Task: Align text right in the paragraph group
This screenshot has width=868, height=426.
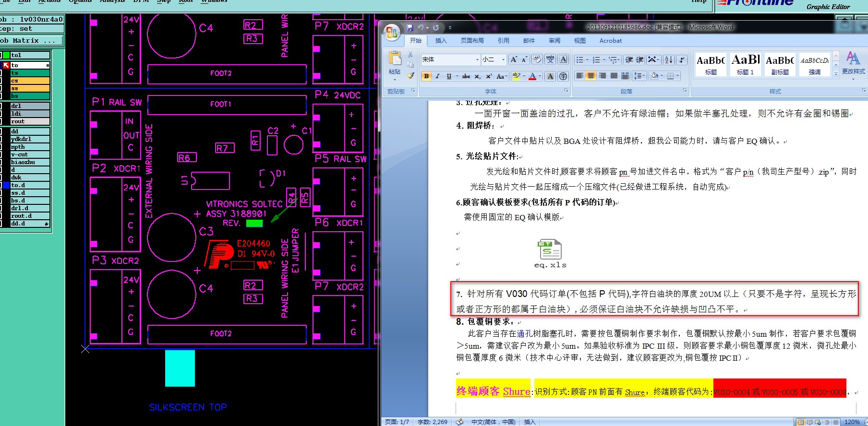Action: [x=603, y=76]
